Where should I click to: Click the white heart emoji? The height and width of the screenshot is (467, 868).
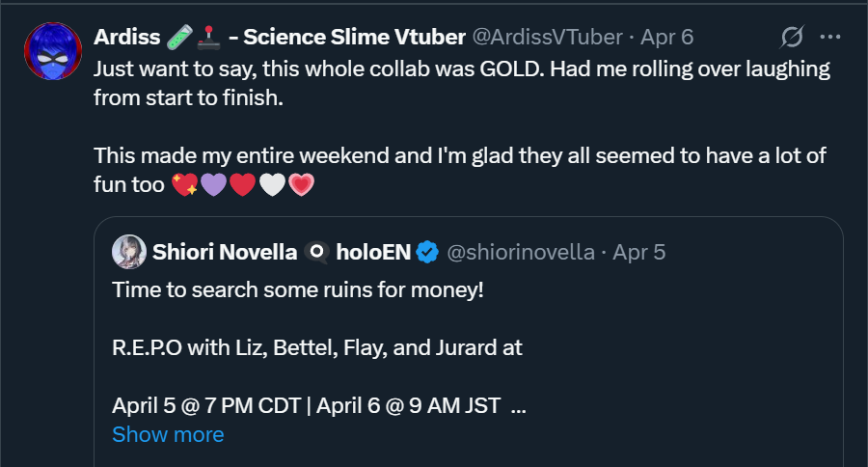272,185
